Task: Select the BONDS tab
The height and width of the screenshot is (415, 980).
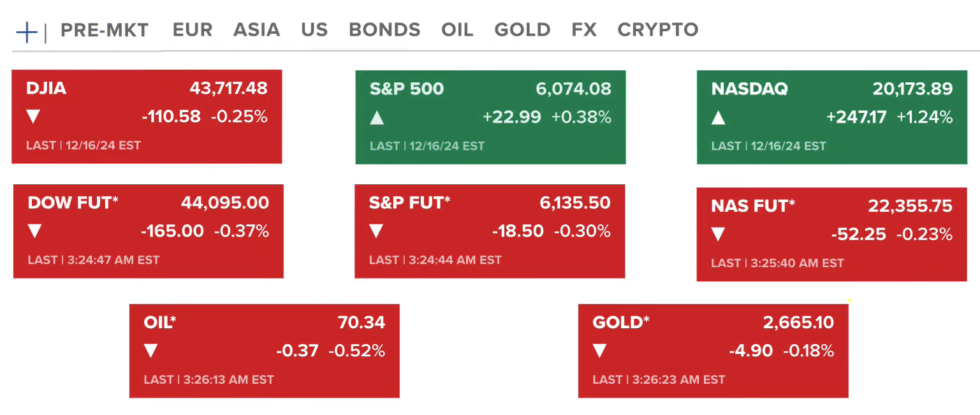Action: pyautogui.click(x=384, y=29)
